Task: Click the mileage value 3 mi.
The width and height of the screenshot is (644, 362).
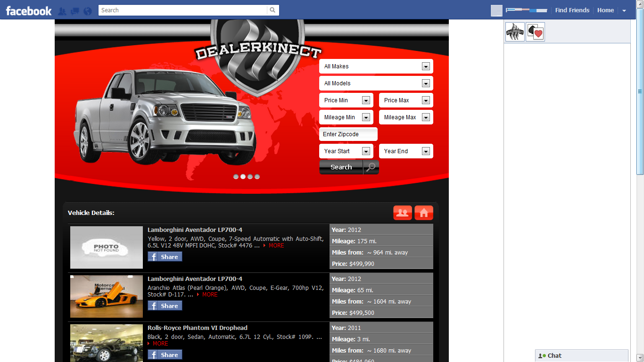Action: pos(363,339)
